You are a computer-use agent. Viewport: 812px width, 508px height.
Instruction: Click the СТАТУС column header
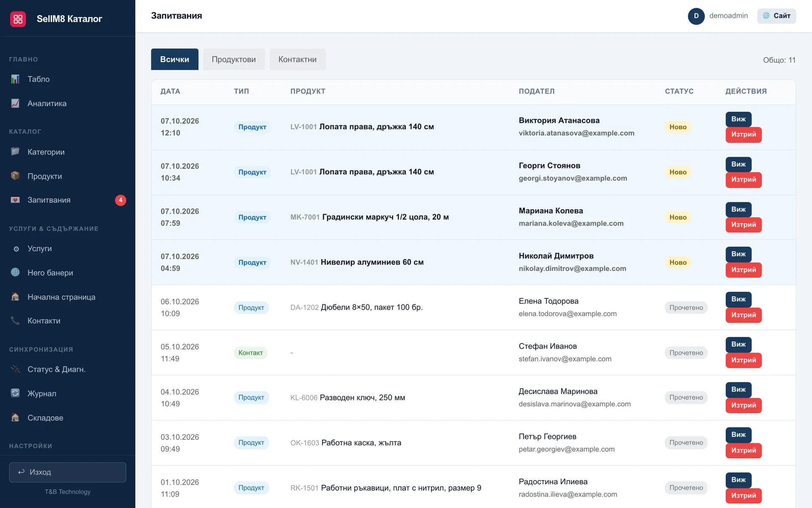(x=679, y=91)
